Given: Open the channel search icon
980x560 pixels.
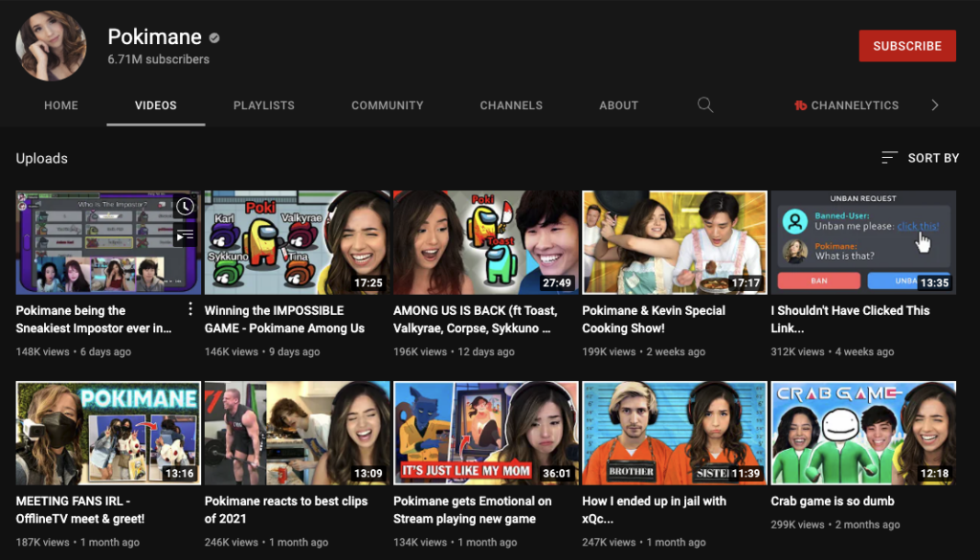Looking at the screenshot, I should [x=705, y=105].
